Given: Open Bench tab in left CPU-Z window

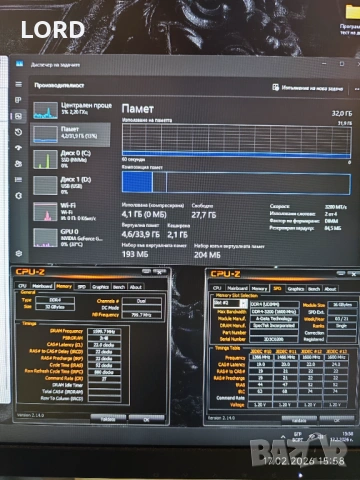Looking at the screenshot, I should point(119,286).
